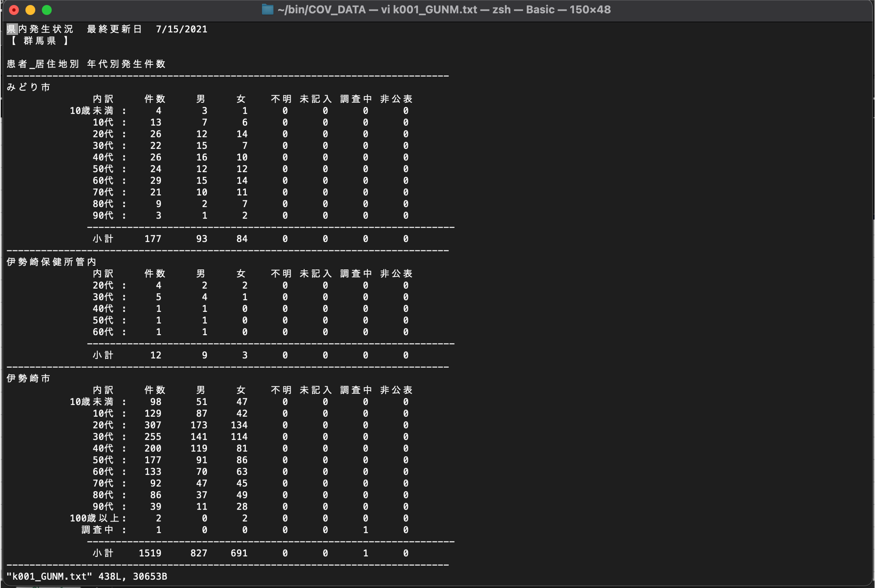This screenshot has width=875, height=588.
Task: Click '10歳未満' row label in みどり市
Action: click(92, 111)
